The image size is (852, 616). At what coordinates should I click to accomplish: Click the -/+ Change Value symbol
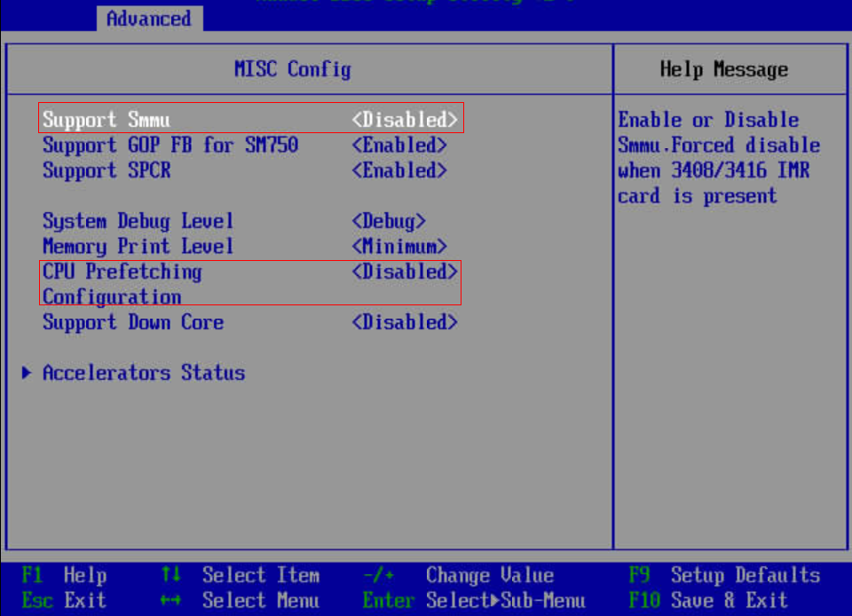pos(379,576)
